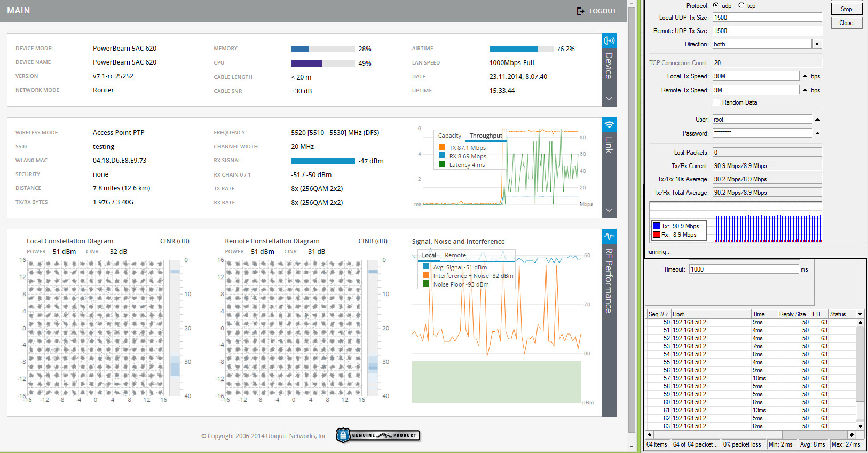Click the Local Tx Speed up arrow
The height and width of the screenshot is (453, 868).
[805, 76]
